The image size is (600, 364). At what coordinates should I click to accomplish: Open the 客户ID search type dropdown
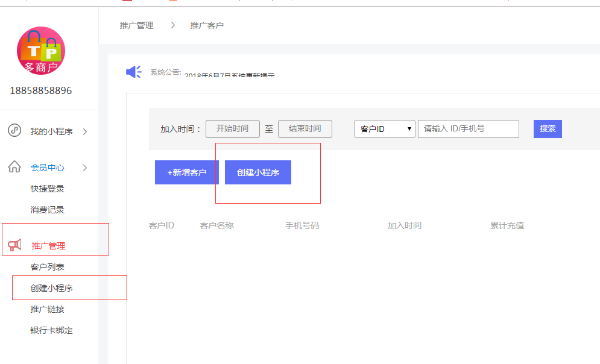coord(384,128)
